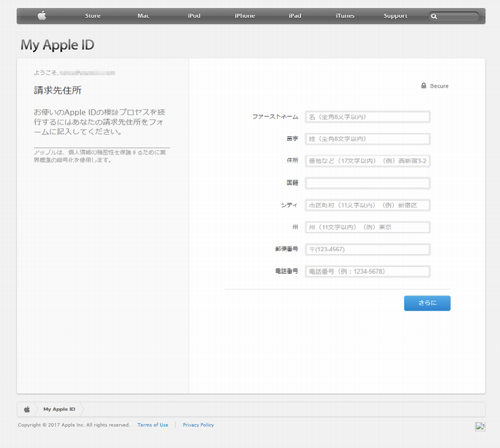Screen dimensions: 500x448
Task: Click the search magnifier icon in navigation bar
Action: [434, 16]
